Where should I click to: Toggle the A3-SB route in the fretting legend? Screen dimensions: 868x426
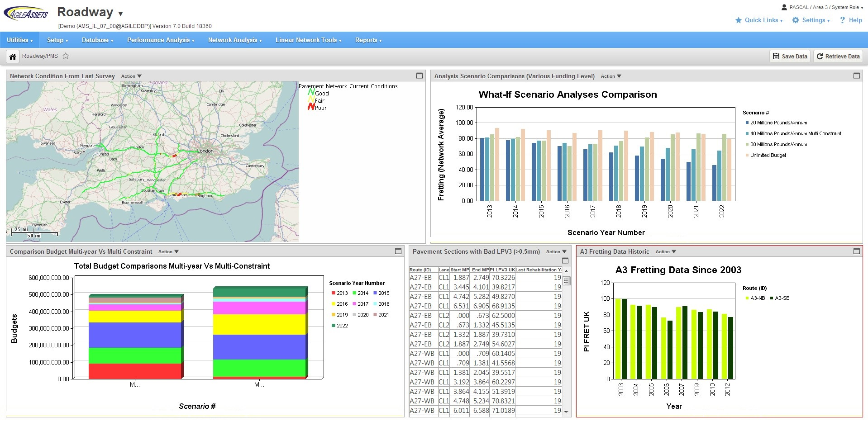click(x=782, y=298)
